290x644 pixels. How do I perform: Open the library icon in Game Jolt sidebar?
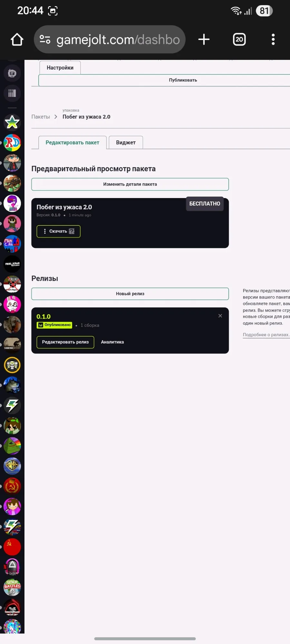click(x=12, y=93)
